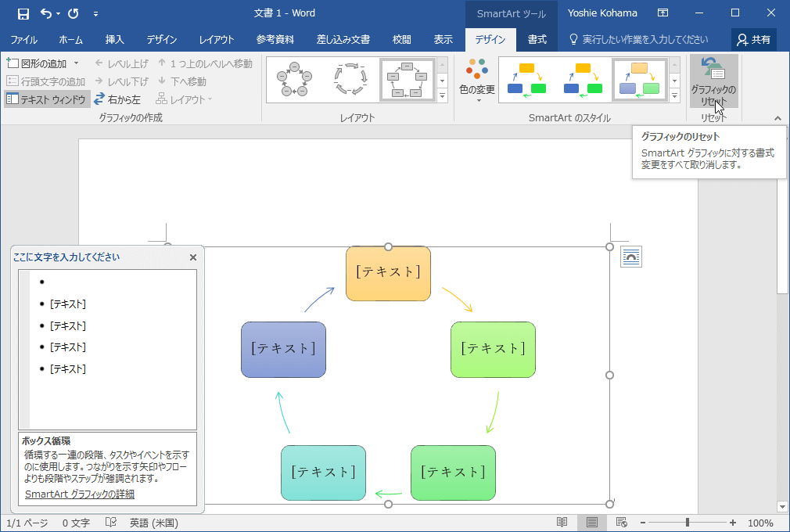Open the ファイル tab
The image size is (790, 532).
tap(23, 39)
